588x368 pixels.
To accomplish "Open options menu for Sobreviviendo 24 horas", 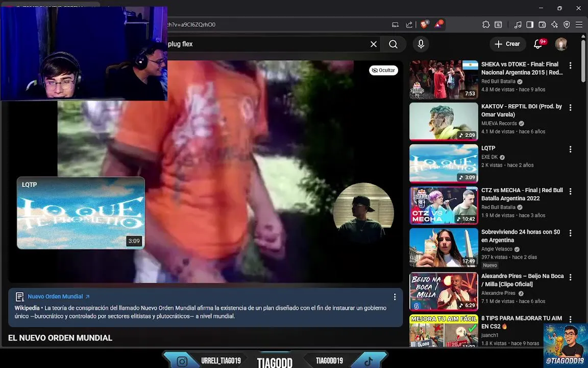I will tap(570, 233).
